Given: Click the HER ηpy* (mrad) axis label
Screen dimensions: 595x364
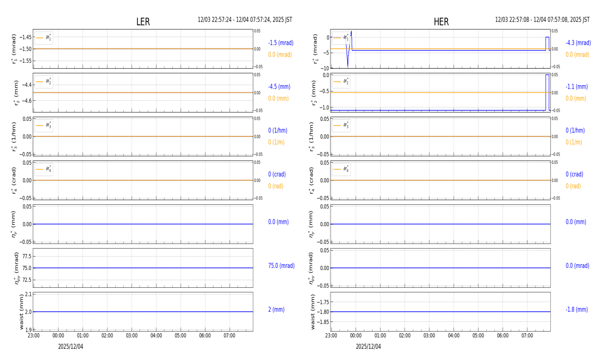Looking at the screenshot, I should tap(312, 268).
